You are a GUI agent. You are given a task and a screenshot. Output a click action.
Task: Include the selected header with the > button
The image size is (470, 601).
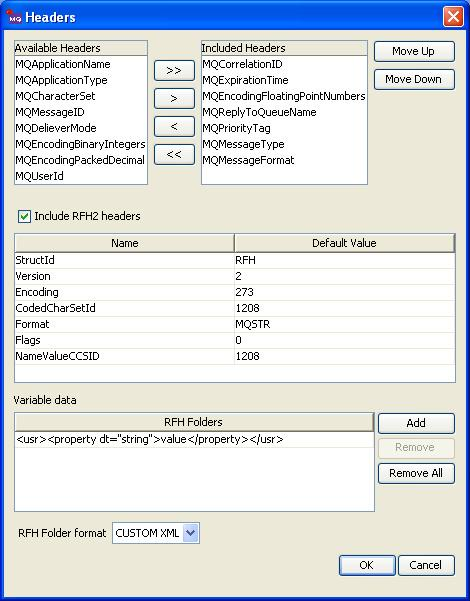[174, 99]
